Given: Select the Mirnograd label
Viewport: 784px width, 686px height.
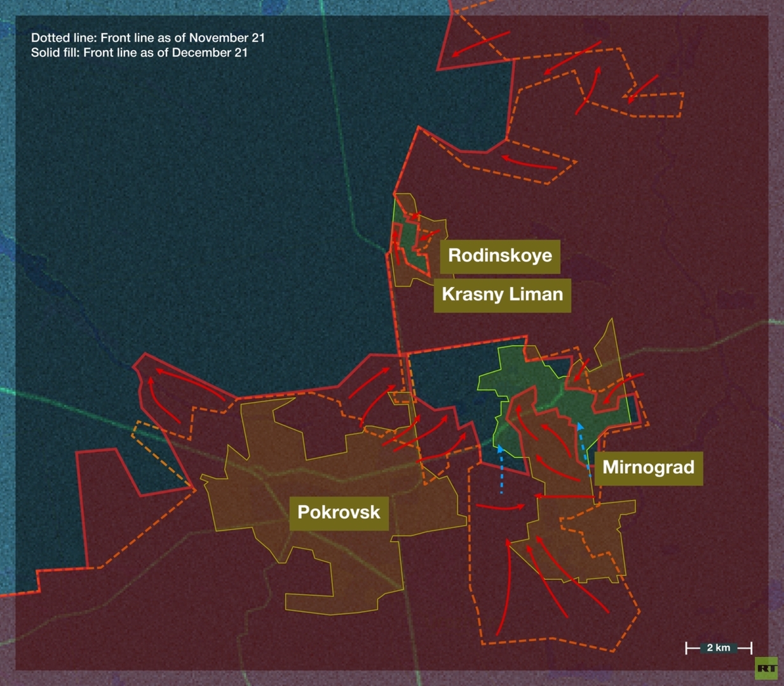Looking at the screenshot, I should pyautogui.click(x=648, y=467).
